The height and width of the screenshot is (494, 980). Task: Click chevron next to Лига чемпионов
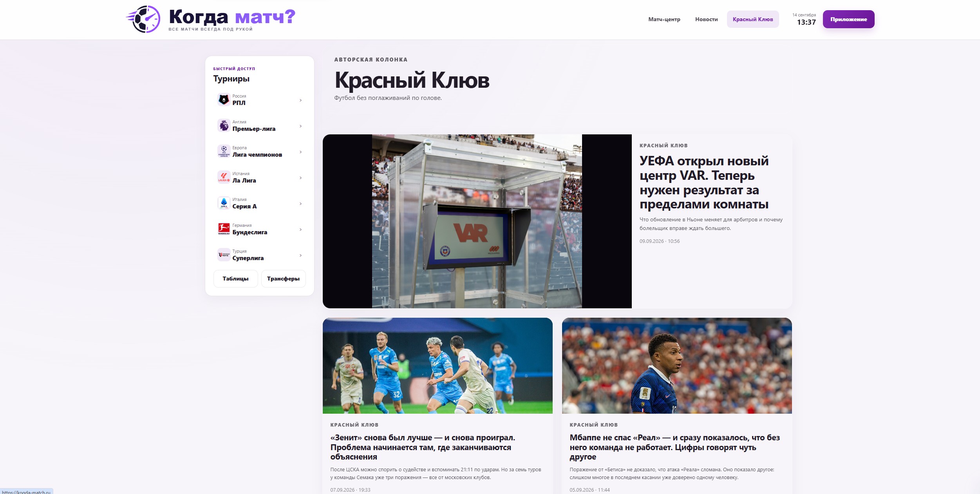point(300,152)
